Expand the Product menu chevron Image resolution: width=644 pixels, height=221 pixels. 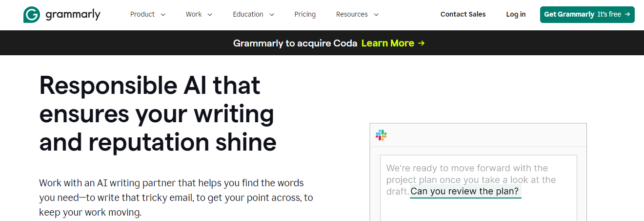point(163,15)
